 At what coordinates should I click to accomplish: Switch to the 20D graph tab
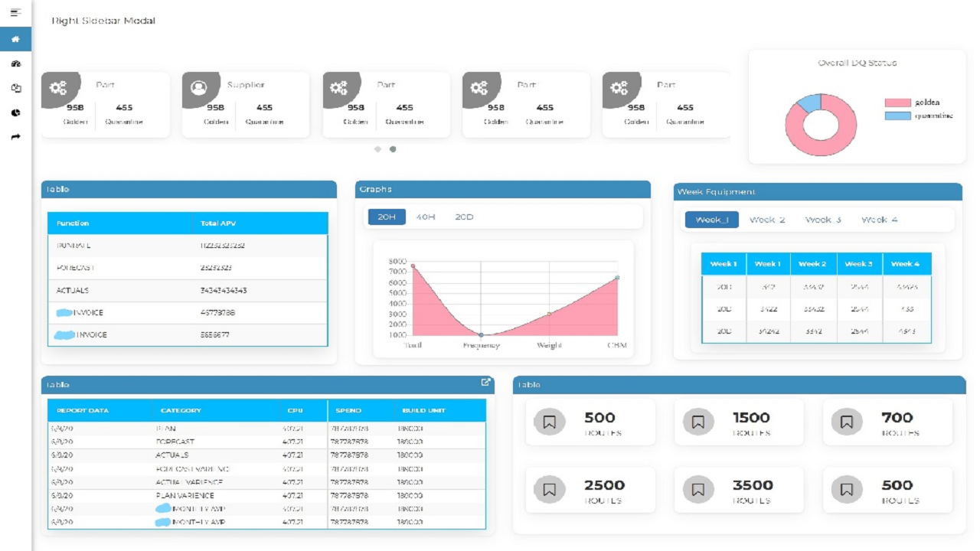coord(464,217)
